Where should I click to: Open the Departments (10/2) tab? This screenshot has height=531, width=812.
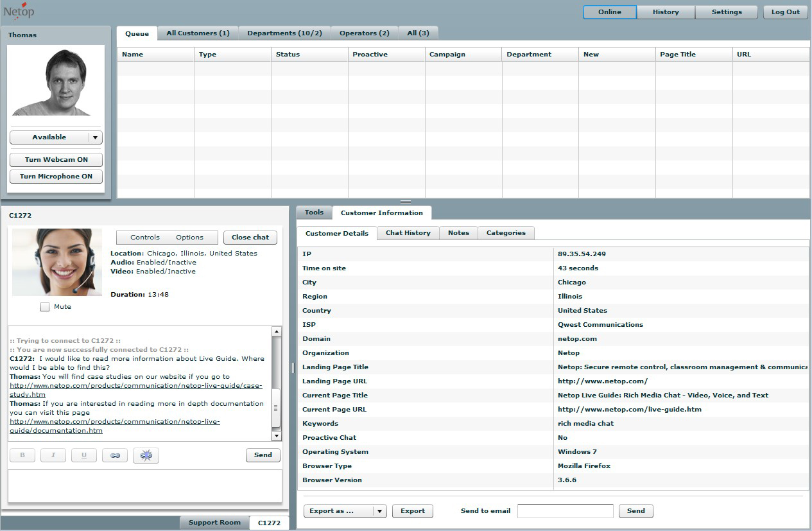pos(284,33)
